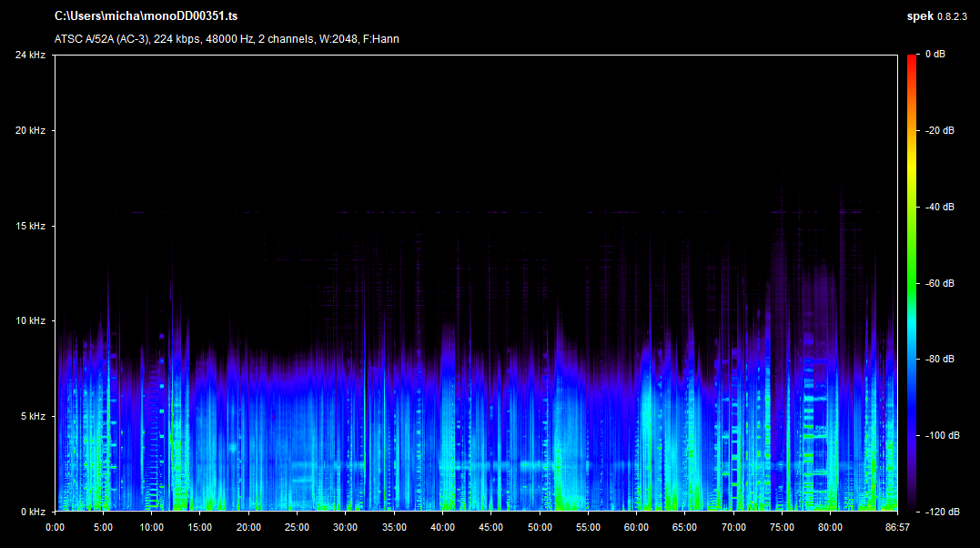Click the 15 kHz frequency axis label
980x548 pixels.
(x=29, y=226)
